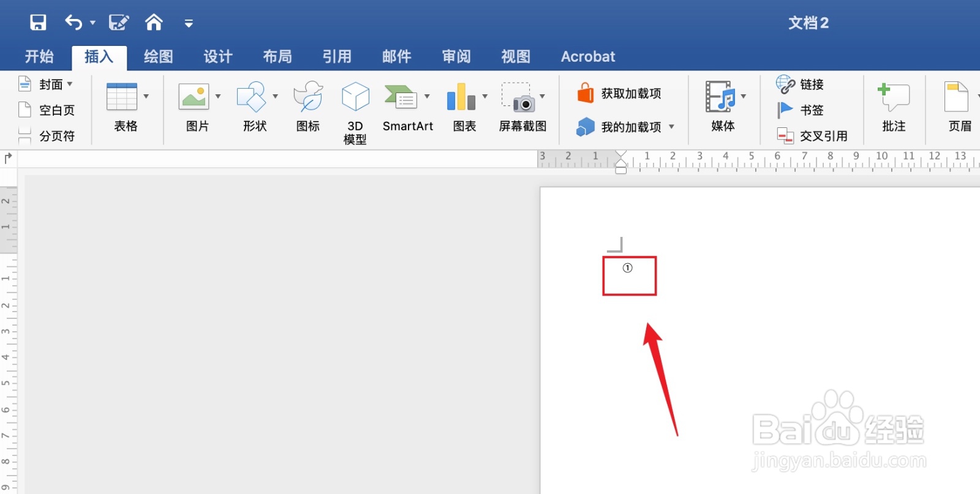Go to the 引用 tab
980x494 pixels.
click(337, 56)
